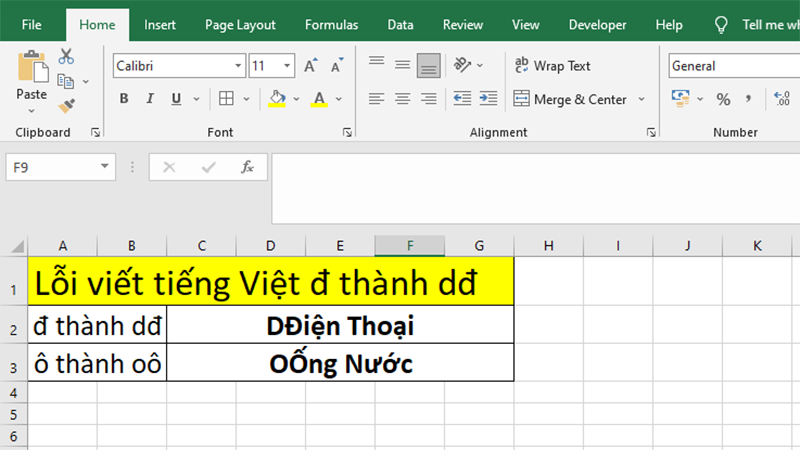Expand the font size dropdown
This screenshot has height=450, width=800.
tap(285, 66)
